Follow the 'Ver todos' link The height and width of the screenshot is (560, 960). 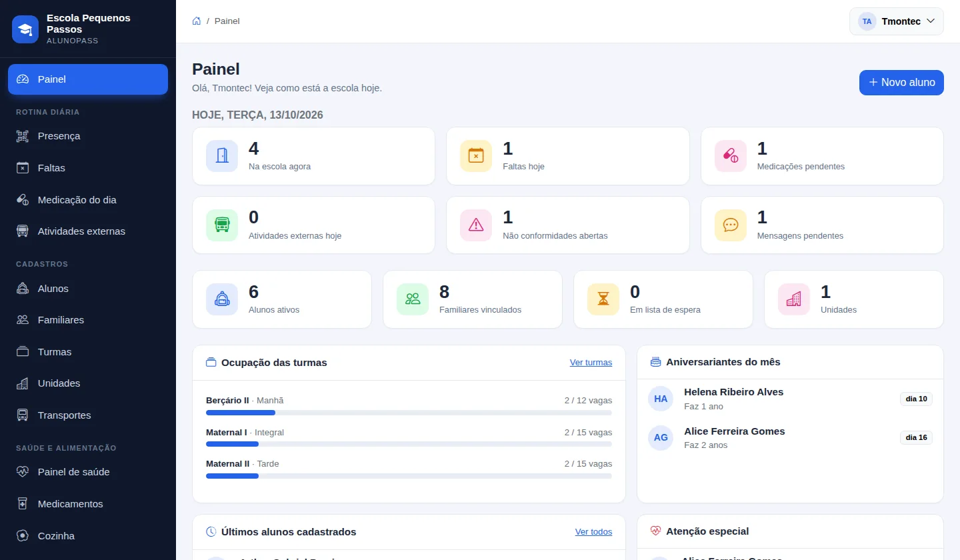click(593, 532)
